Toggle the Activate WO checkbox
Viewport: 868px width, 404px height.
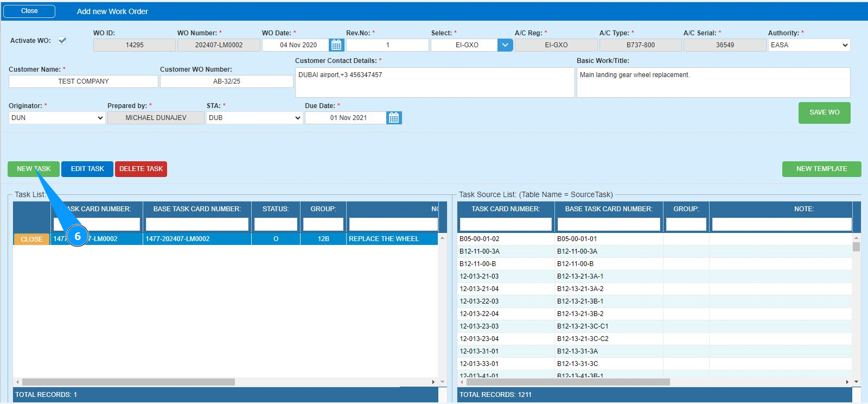62,40
